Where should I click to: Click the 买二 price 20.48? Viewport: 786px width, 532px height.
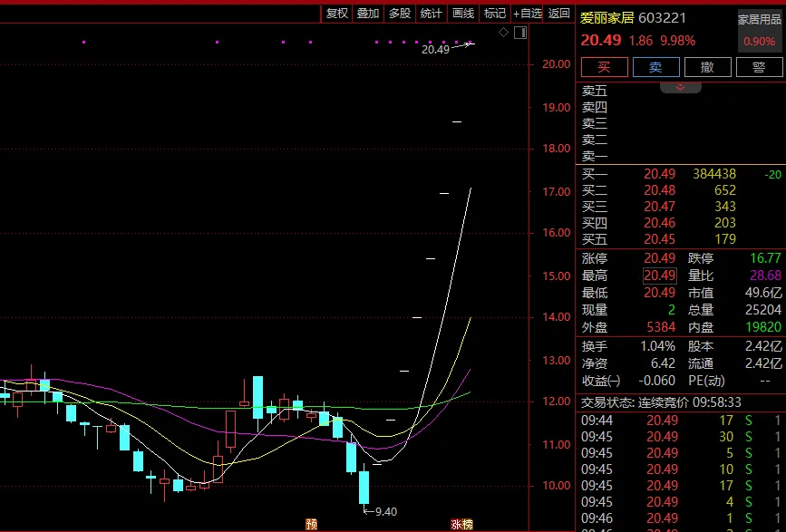click(660, 190)
